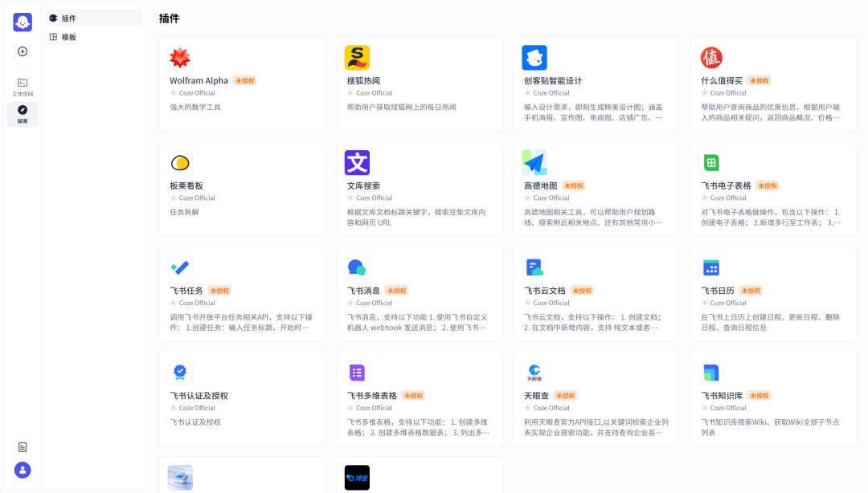
Task: Click the 未授权 badge on 飞书多维表格
Action: (x=413, y=396)
